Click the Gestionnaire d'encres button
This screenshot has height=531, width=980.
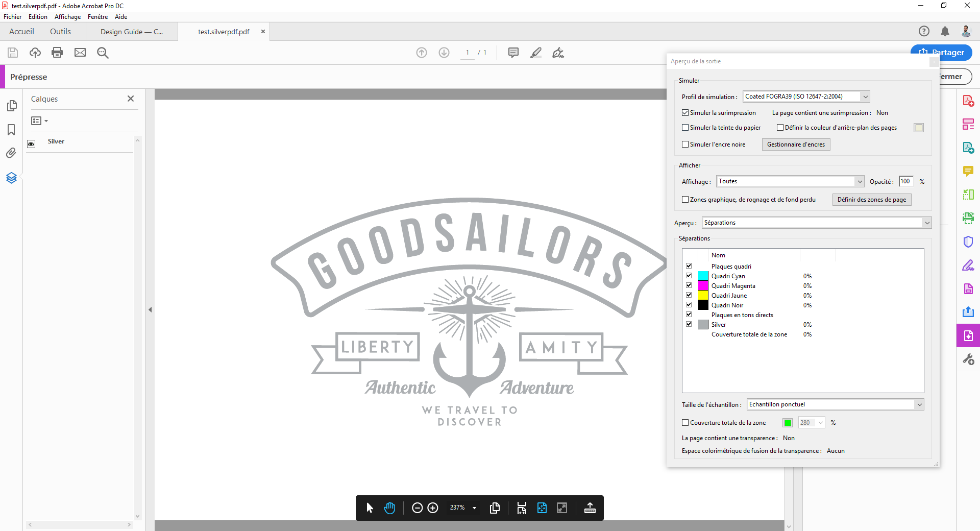[796, 144]
